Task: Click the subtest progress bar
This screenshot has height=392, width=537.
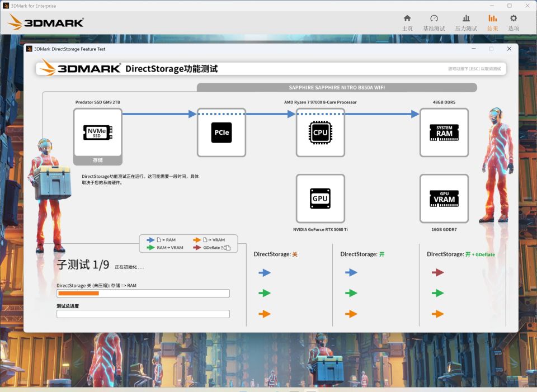Action: click(143, 294)
